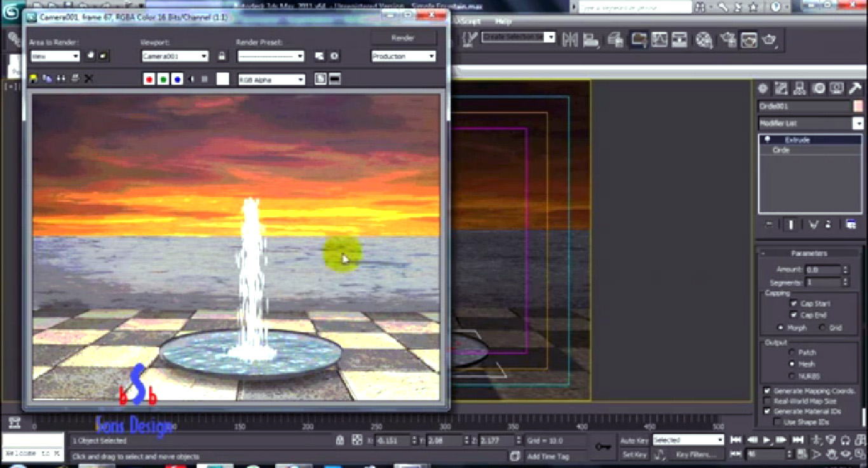Clone the rendered frame window
This screenshot has height=468, width=868.
tap(61, 79)
